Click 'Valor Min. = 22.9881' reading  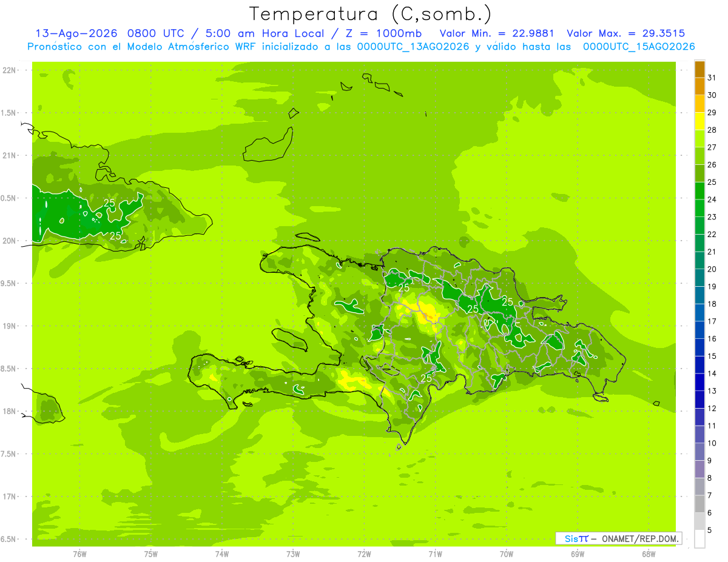point(497,33)
